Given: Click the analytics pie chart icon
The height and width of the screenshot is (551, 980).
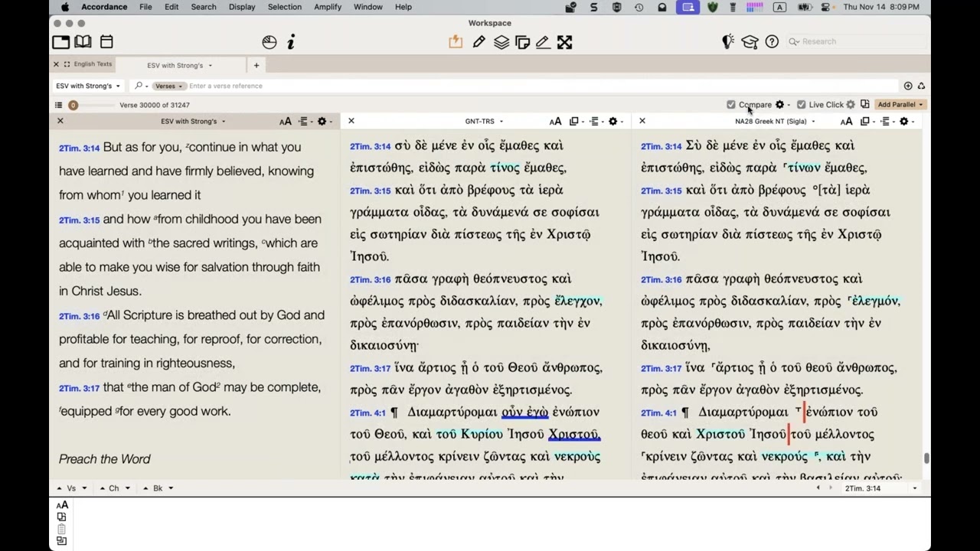Looking at the screenshot, I should pos(269,43).
